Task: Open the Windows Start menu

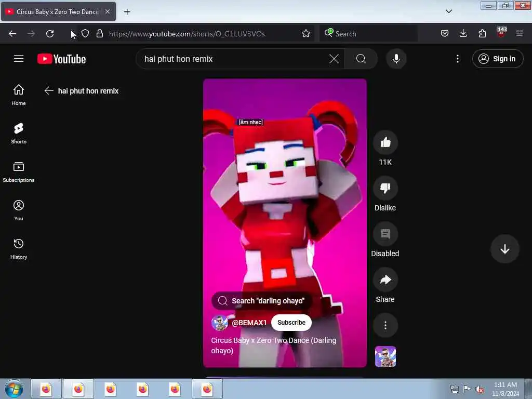Action: point(14,389)
